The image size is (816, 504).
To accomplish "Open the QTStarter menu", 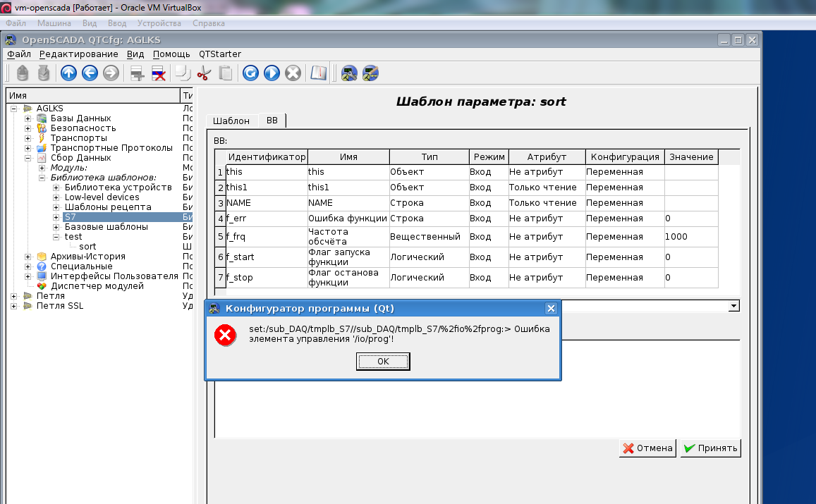I will click(x=219, y=54).
